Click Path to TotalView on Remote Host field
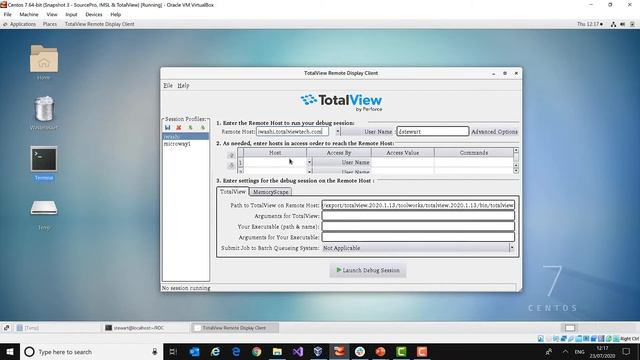Screen dimensions: 640x360 (x=418, y=205)
